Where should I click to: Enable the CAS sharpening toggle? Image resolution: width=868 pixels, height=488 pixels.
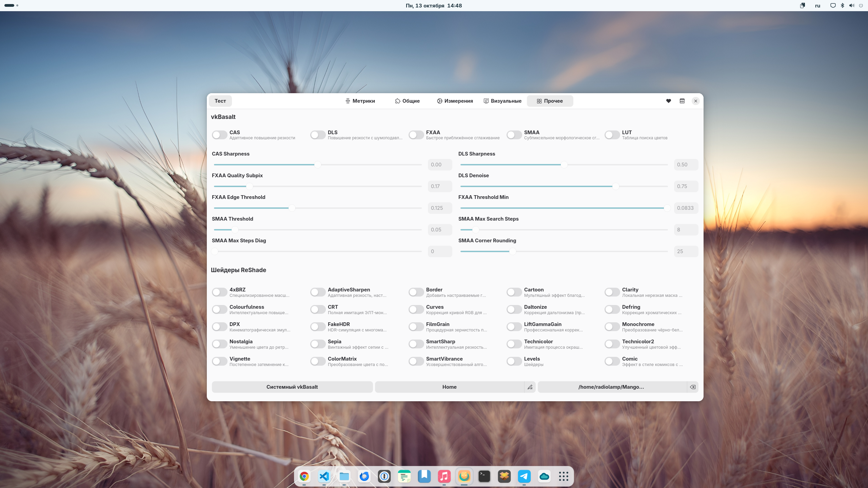[219, 135]
